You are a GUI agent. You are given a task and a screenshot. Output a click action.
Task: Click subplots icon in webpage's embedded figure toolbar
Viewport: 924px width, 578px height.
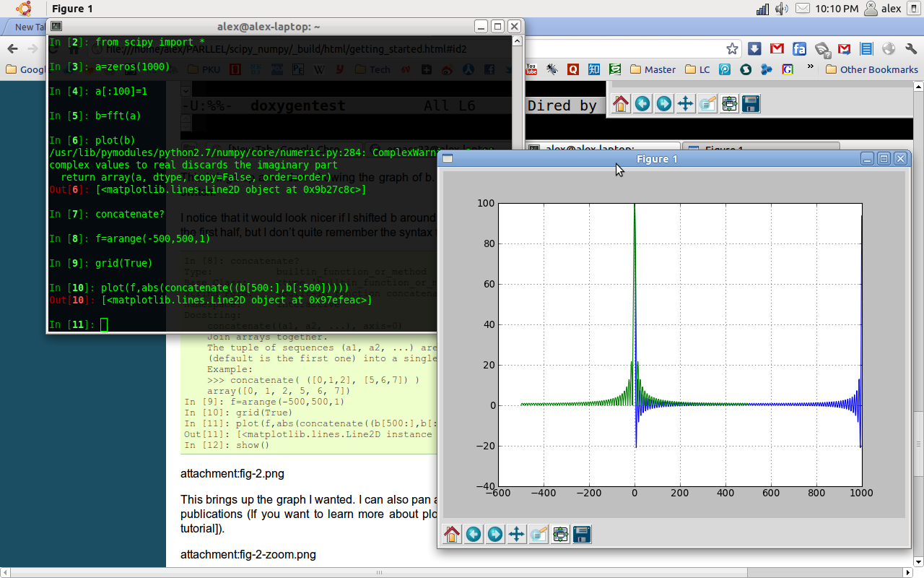(729, 104)
